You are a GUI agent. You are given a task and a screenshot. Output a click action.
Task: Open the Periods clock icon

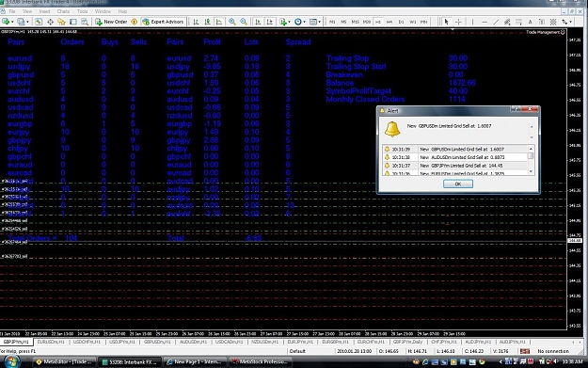point(298,22)
